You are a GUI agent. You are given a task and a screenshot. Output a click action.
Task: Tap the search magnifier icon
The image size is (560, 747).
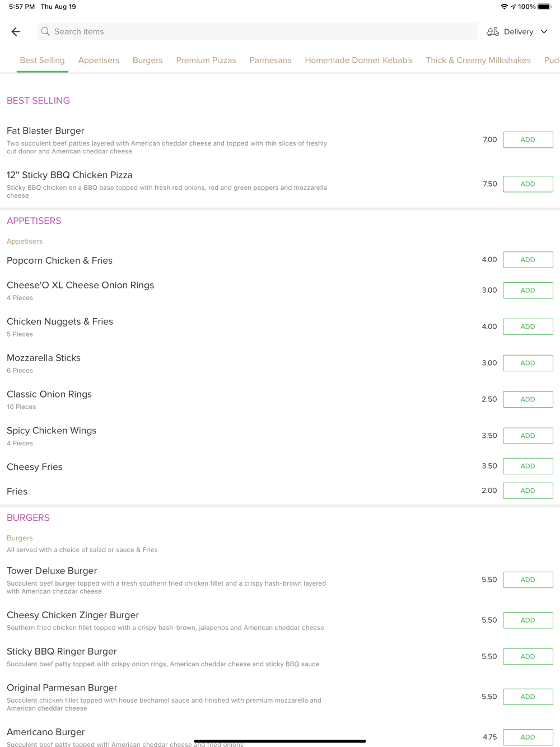click(x=45, y=32)
